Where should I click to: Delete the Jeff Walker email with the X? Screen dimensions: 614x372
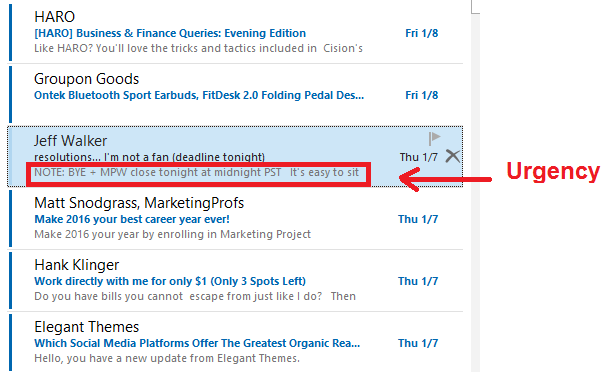453,156
